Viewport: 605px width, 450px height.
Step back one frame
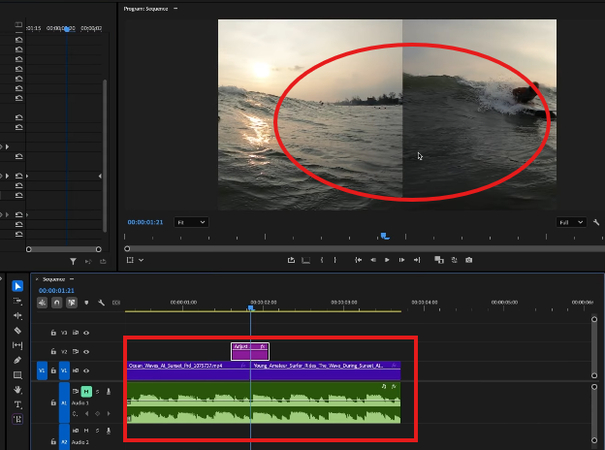(x=373, y=260)
